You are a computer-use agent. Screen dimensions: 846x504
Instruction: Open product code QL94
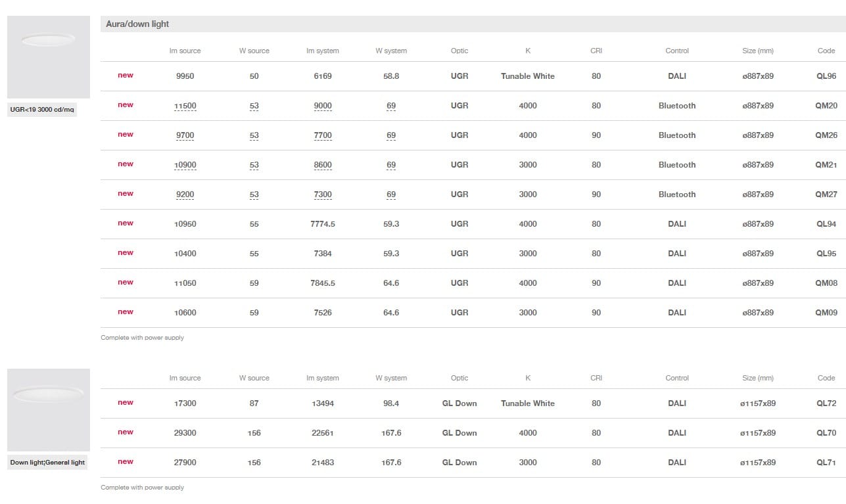point(826,224)
